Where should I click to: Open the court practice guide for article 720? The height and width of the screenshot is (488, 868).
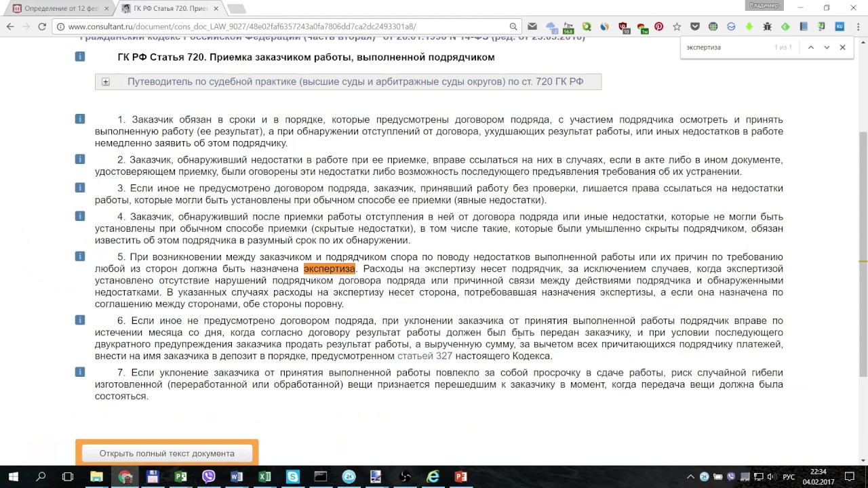(355, 81)
